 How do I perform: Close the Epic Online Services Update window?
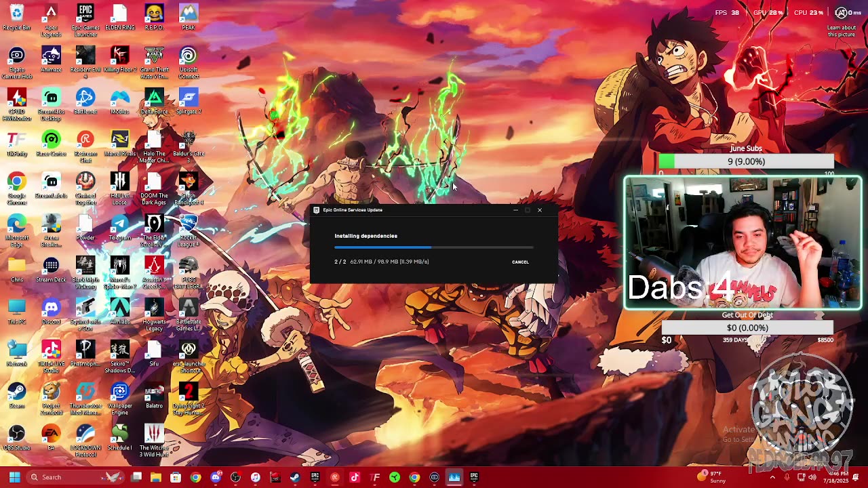(540, 210)
